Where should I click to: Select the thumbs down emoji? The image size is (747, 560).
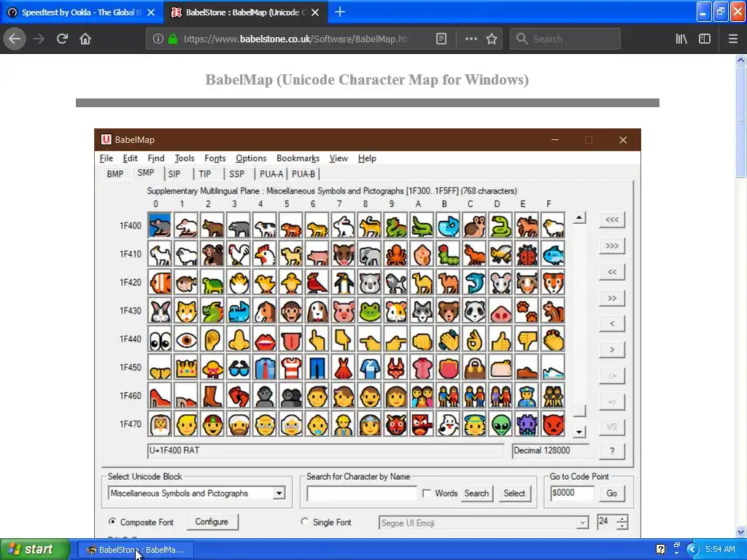pos(527,340)
